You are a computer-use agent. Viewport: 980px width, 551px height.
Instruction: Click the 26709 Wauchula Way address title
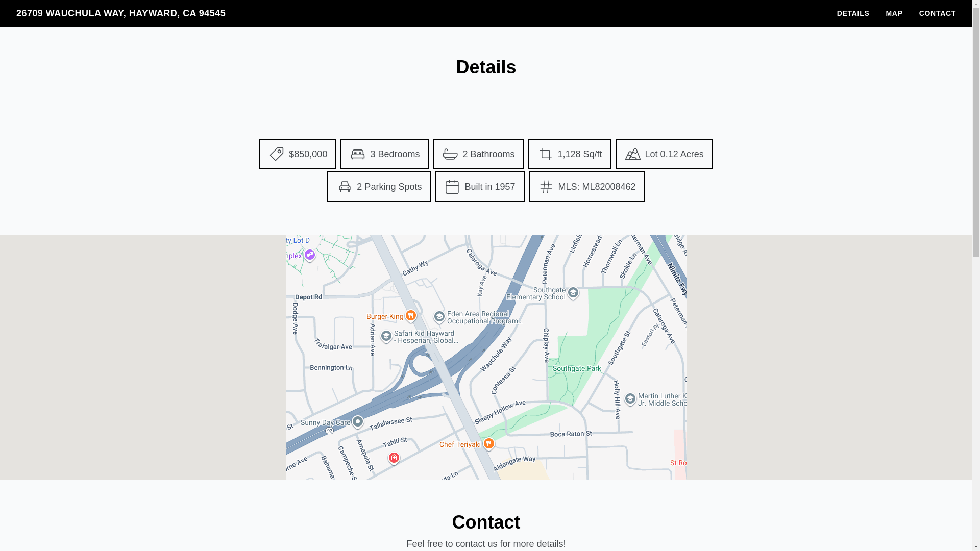(x=121, y=13)
